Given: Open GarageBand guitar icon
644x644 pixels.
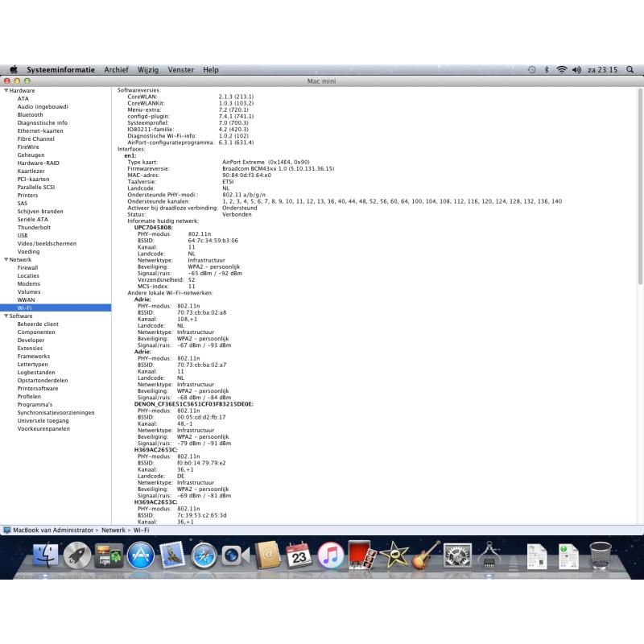Looking at the screenshot, I should click(x=426, y=555).
